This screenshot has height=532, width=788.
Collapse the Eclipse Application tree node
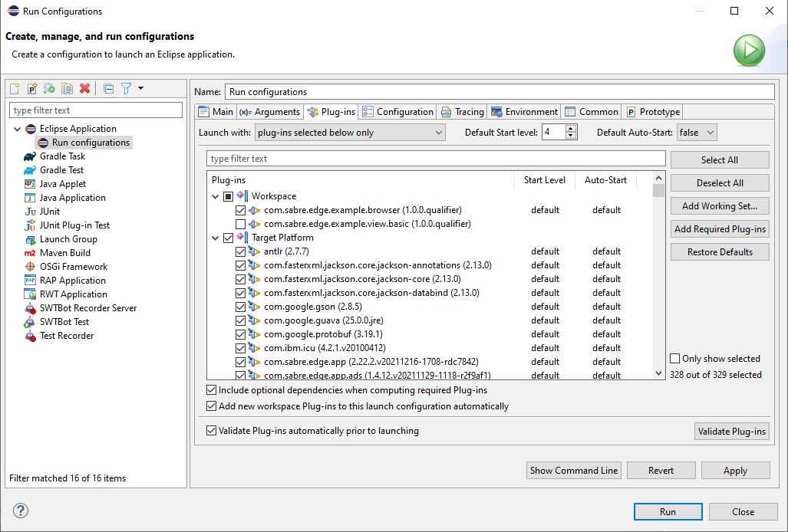tap(17, 129)
